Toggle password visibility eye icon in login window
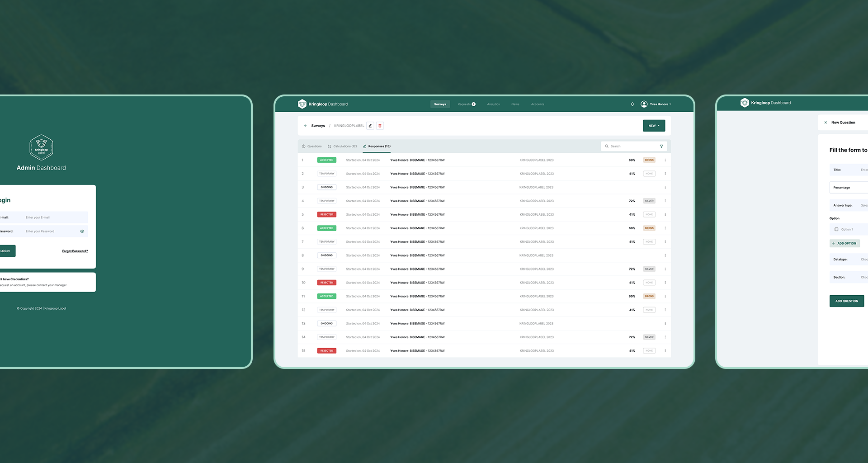This screenshot has width=868, height=463. point(82,231)
